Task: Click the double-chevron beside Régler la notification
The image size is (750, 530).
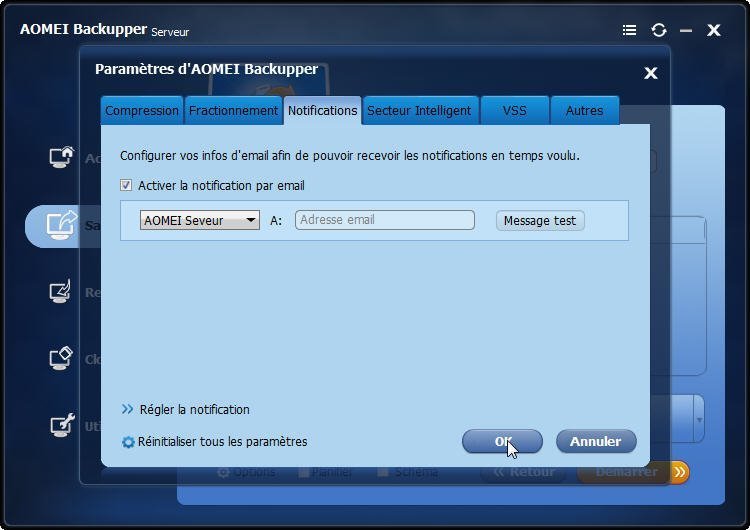Action: pos(127,409)
